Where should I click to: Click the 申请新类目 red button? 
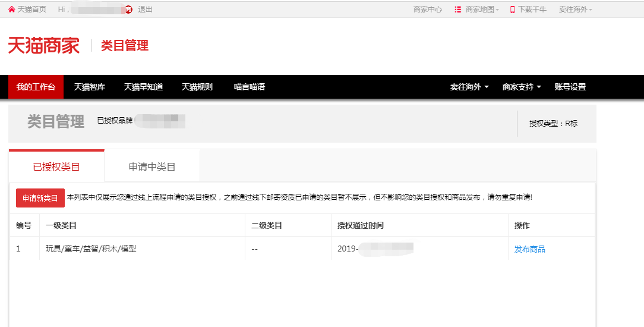40,198
